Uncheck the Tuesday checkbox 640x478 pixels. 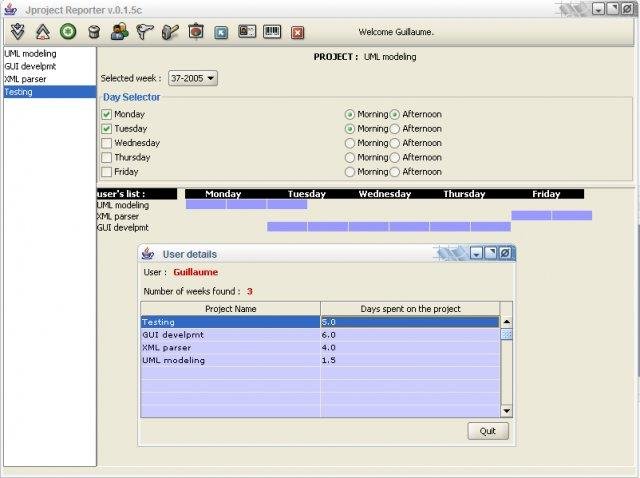click(x=107, y=129)
